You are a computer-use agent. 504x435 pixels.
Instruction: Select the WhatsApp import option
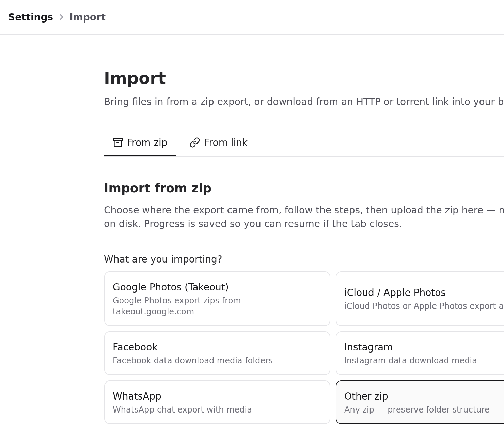(x=217, y=402)
